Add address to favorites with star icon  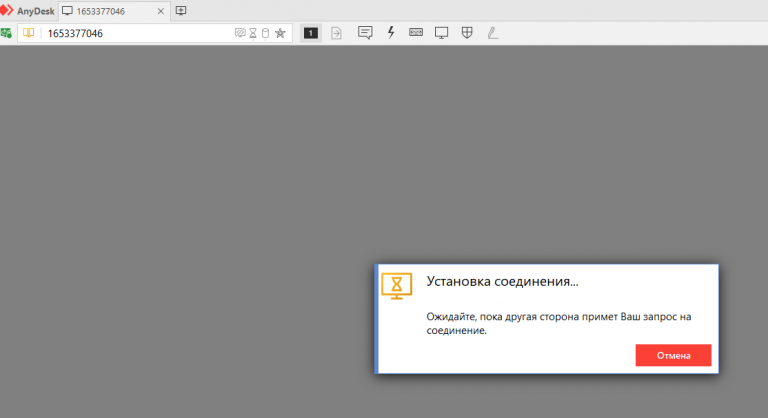point(280,33)
